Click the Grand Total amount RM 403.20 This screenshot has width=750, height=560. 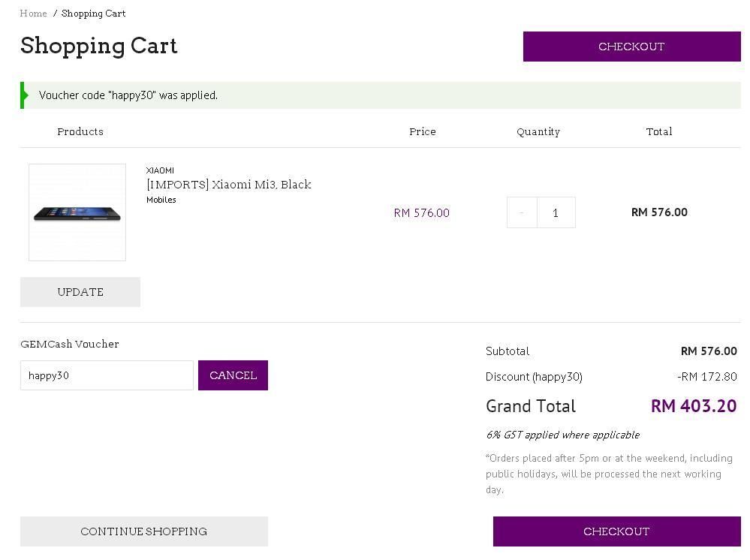[693, 406]
